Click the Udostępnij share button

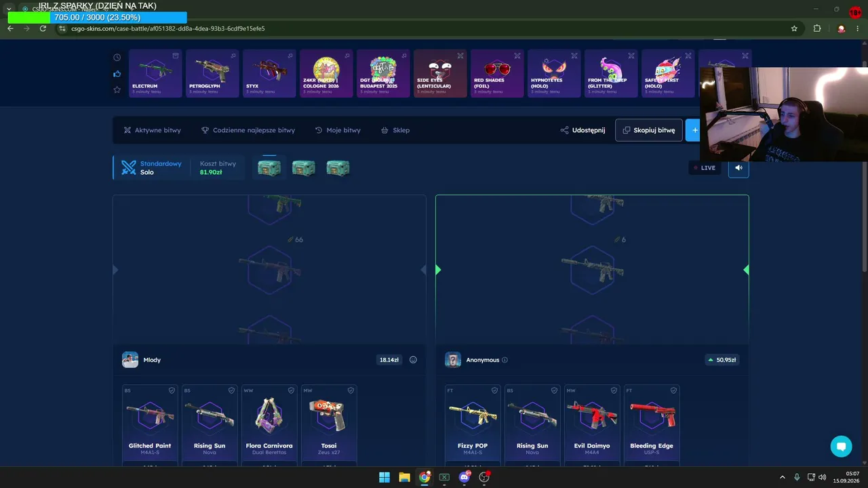(583, 130)
